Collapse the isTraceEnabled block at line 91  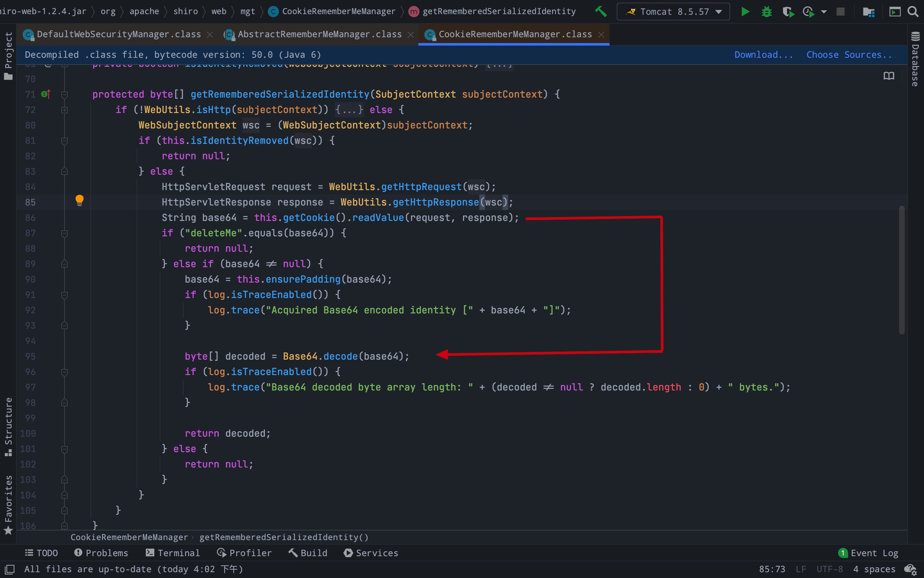coord(64,295)
